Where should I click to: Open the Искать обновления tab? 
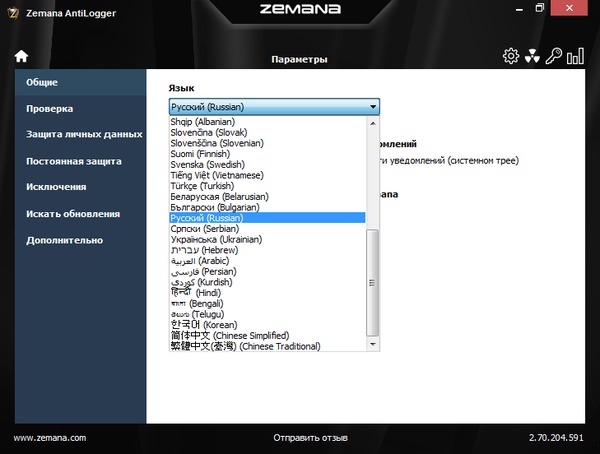click(80, 214)
